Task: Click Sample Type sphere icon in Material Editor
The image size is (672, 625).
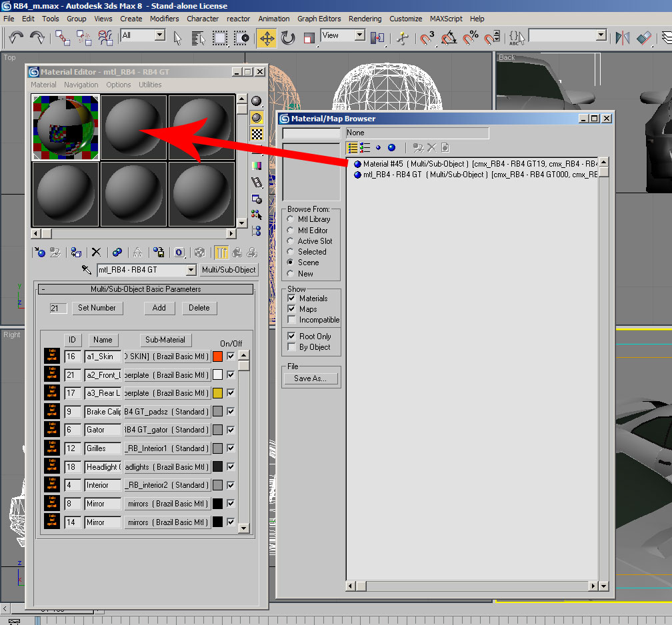Action: click(256, 101)
